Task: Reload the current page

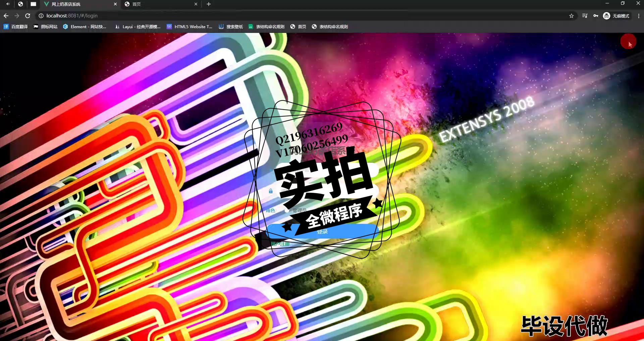Action: pyautogui.click(x=28, y=16)
